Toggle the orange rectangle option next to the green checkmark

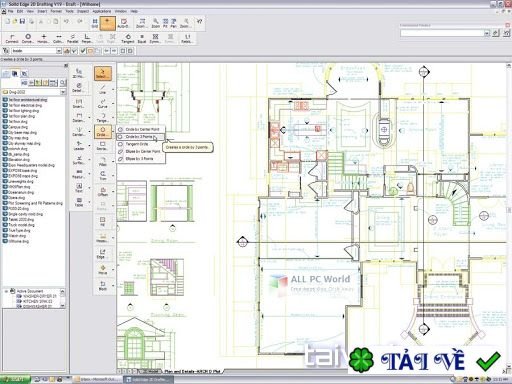point(90,51)
